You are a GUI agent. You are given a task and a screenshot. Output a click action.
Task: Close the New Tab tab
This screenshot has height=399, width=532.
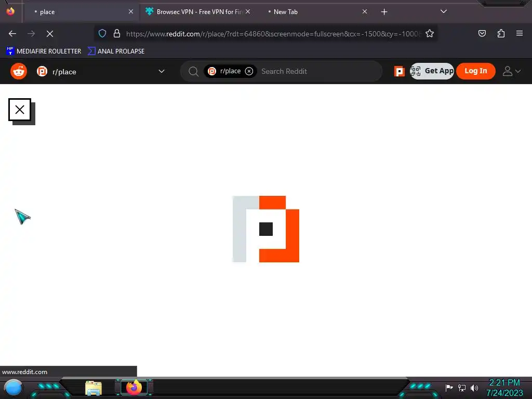pos(365,11)
